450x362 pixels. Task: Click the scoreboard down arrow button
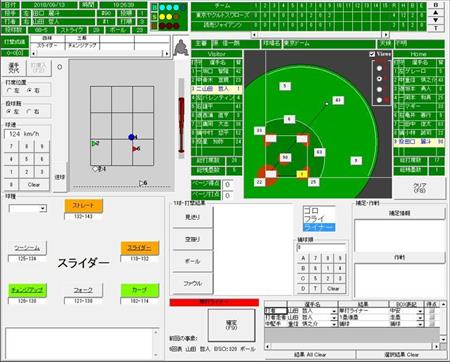[436, 20]
